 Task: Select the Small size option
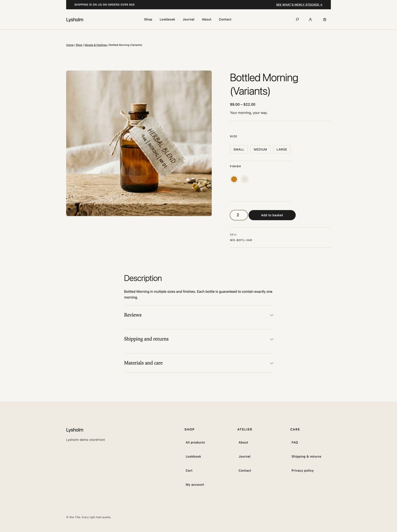pyautogui.click(x=239, y=149)
